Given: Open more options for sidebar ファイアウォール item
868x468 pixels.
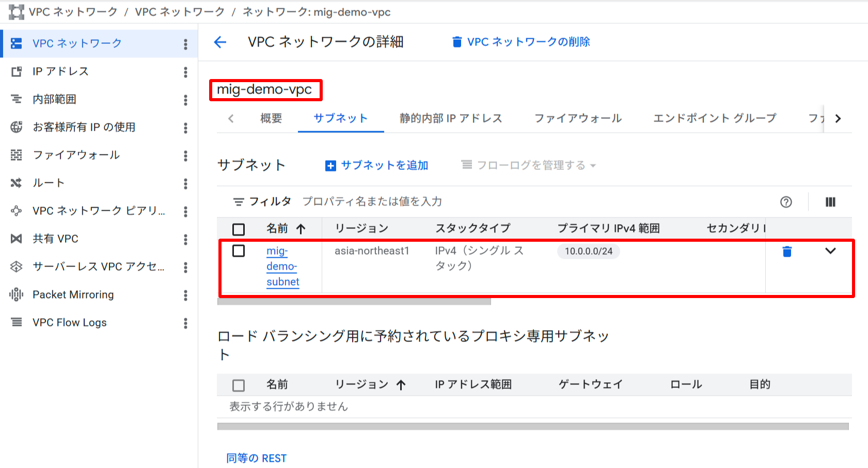Looking at the screenshot, I should (x=185, y=155).
